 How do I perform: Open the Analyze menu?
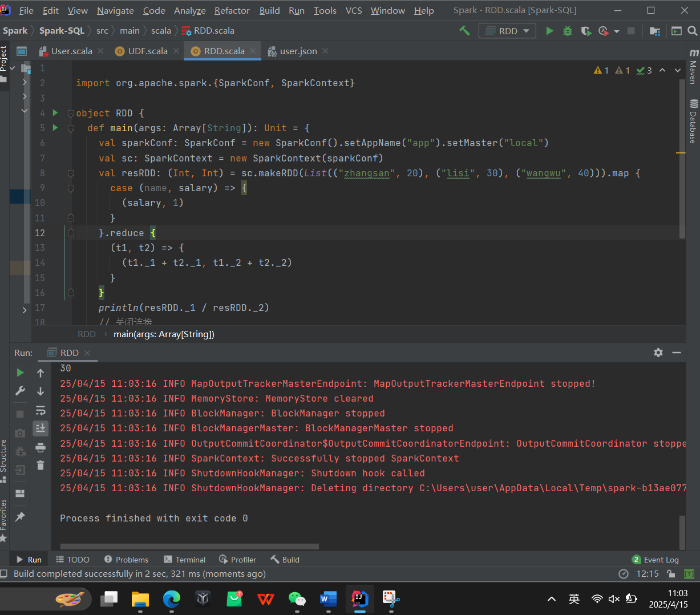(x=190, y=10)
